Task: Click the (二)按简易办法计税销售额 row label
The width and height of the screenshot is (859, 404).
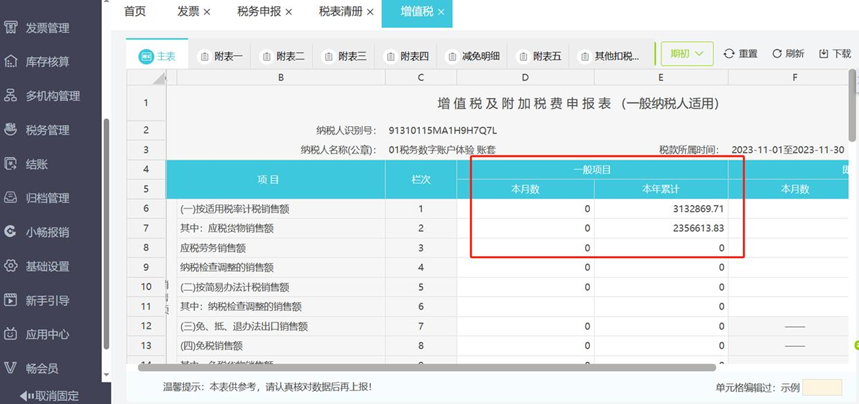Action: click(x=234, y=287)
